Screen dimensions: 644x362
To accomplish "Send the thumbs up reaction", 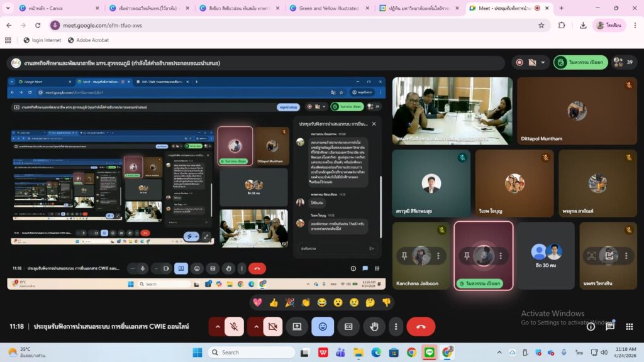I will pos(274,302).
